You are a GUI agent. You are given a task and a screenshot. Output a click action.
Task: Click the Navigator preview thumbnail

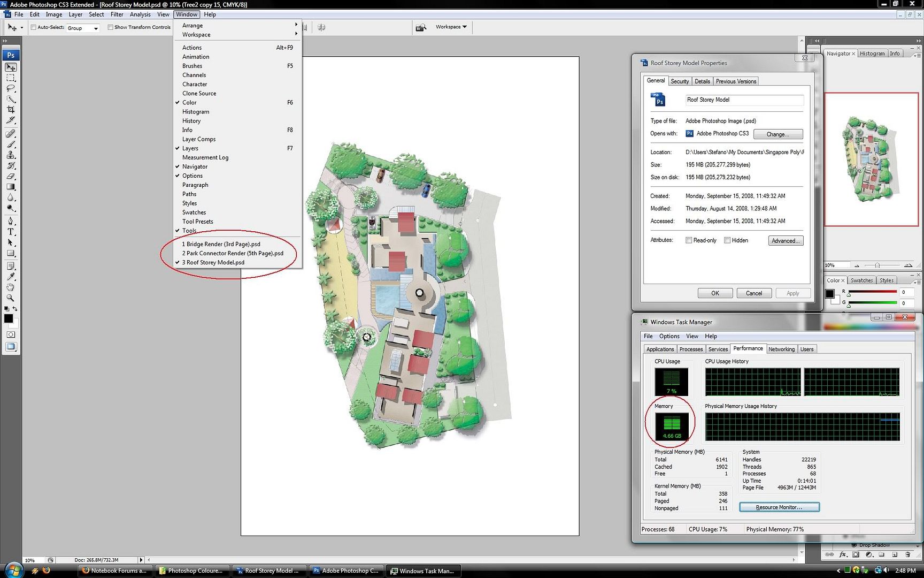click(871, 159)
